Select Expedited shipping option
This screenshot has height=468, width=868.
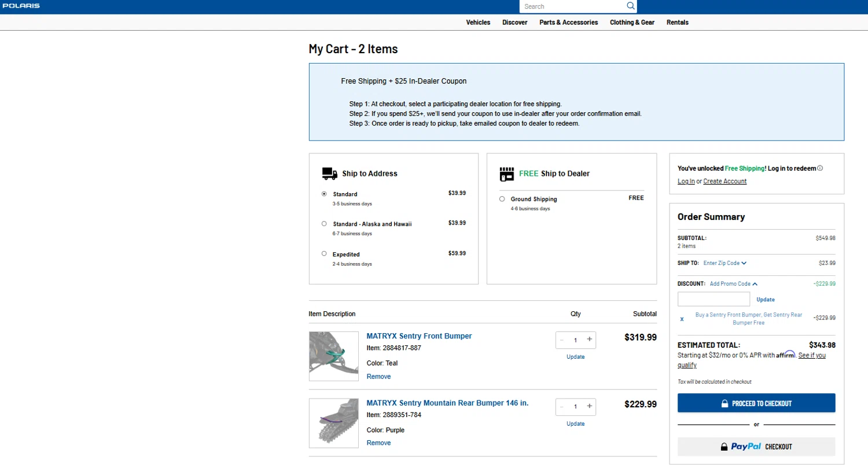pos(324,253)
